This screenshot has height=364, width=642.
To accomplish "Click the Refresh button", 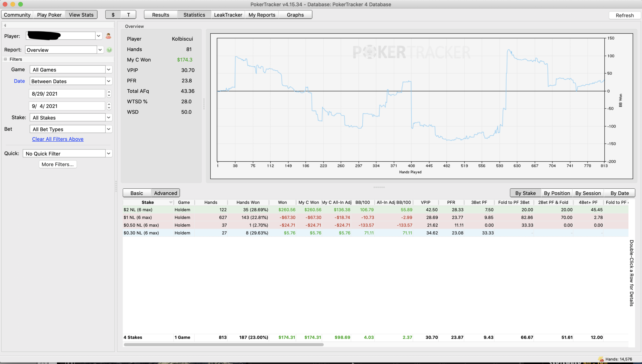I will [x=625, y=15].
